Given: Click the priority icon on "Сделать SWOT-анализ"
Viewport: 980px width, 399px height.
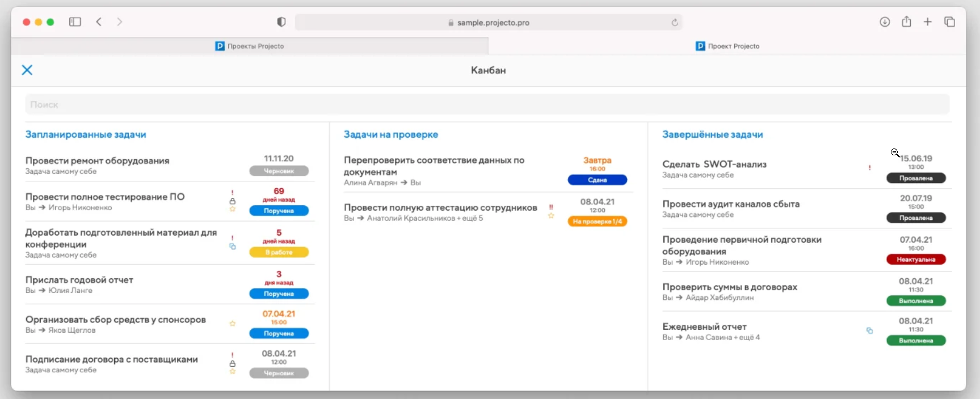Looking at the screenshot, I should point(869,168).
